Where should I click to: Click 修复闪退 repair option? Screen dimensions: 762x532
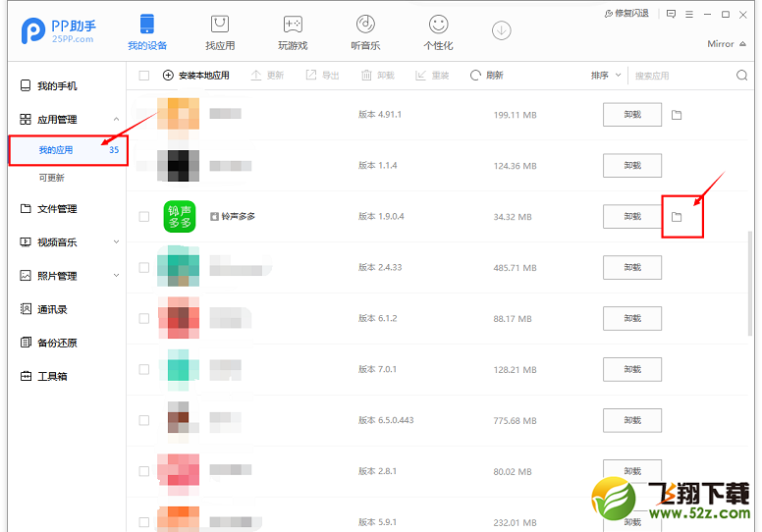[x=626, y=14]
